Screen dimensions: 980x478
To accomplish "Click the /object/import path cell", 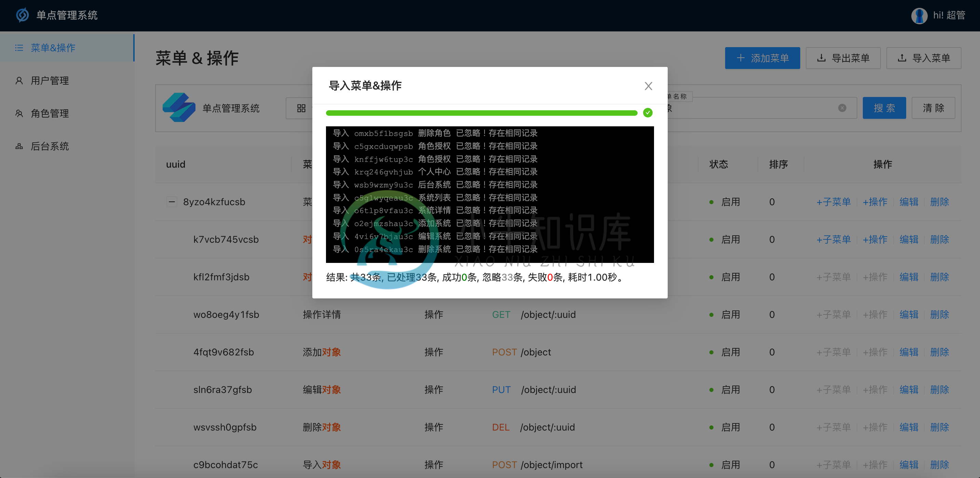I will point(552,465).
